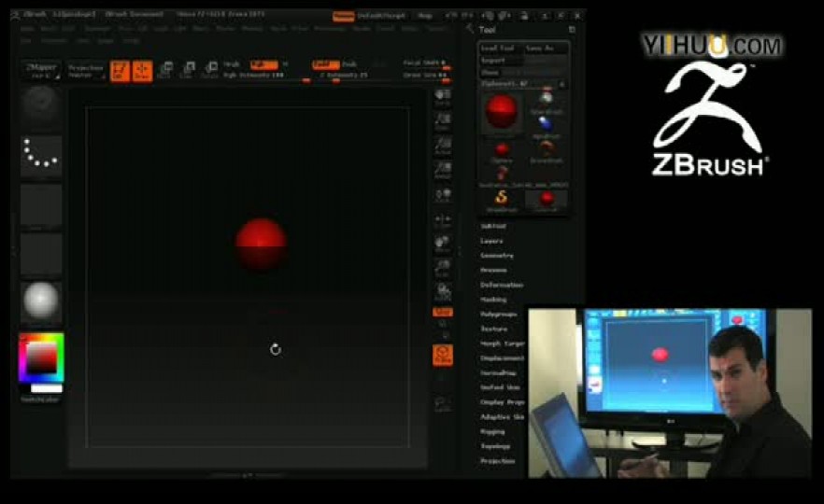
Task: Pick a color in the color picker square
Action: pyautogui.click(x=41, y=357)
